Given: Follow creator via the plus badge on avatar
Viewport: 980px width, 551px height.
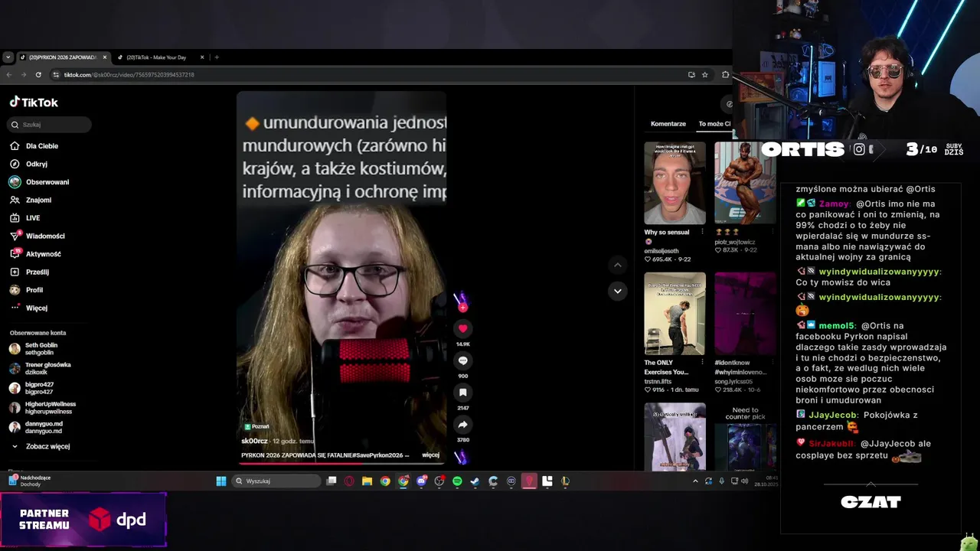Looking at the screenshot, I should (462, 308).
